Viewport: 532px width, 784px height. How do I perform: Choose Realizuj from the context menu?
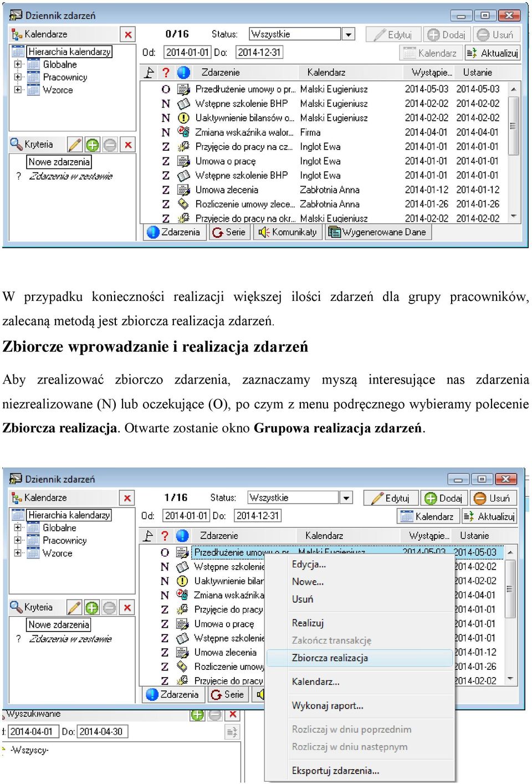[x=360, y=623]
